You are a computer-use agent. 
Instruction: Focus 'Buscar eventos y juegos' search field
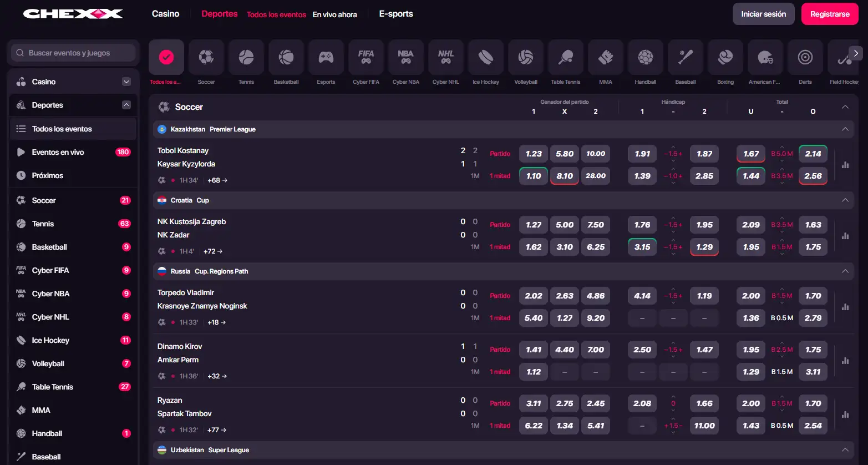(73, 53)
